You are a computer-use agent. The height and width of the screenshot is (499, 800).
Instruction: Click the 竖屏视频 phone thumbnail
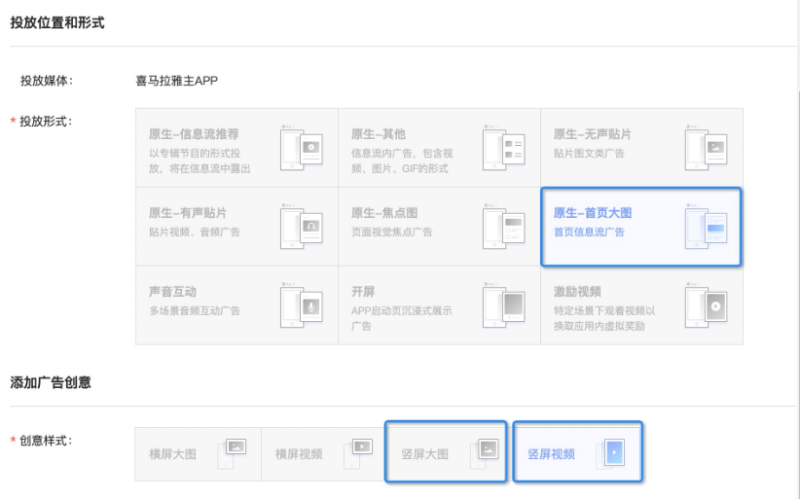click(x=614, y=453)
